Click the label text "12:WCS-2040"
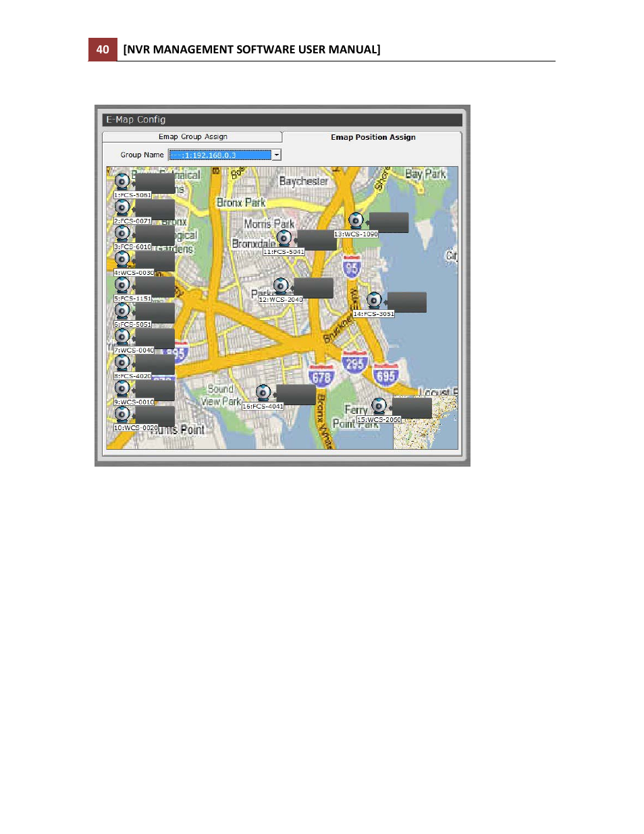 coord(281,300)
